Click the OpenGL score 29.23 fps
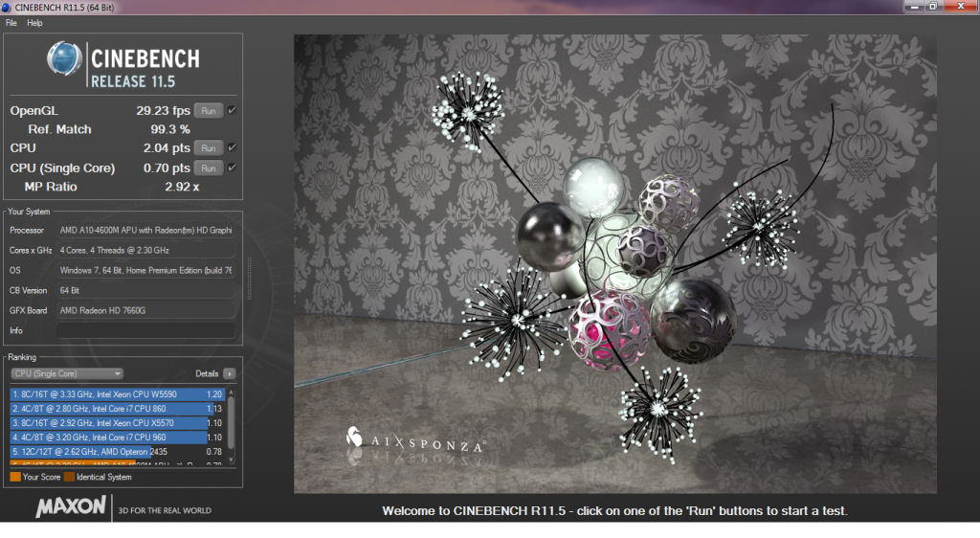The width and height of the screenshot is (980, 538). pos(163,111)
